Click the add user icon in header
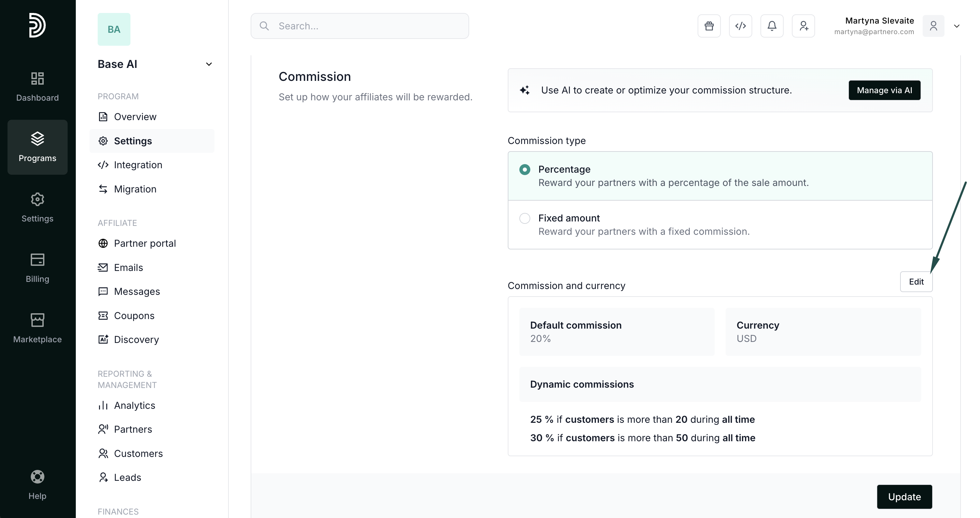Screen dimensions: 980x518 click(803, 26)
